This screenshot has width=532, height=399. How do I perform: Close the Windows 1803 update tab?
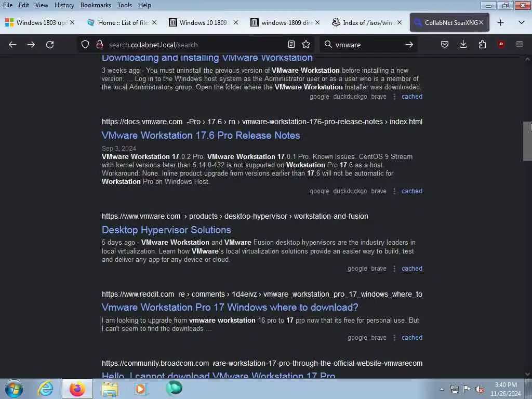coord(72,22)
